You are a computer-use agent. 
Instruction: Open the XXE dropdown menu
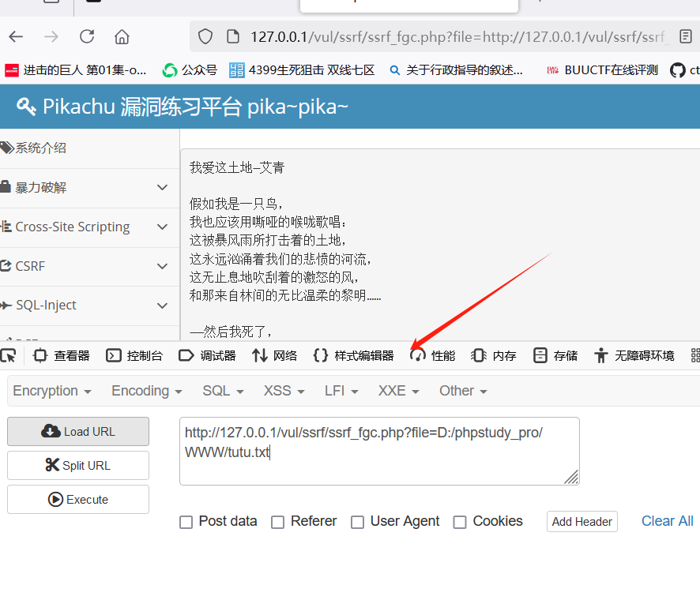[399, 391]
